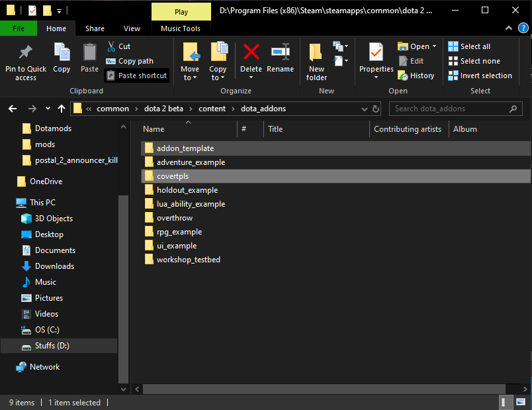532x410 pixels.
Task: Click Paste shortcut in ribbon
Action: 137,76
